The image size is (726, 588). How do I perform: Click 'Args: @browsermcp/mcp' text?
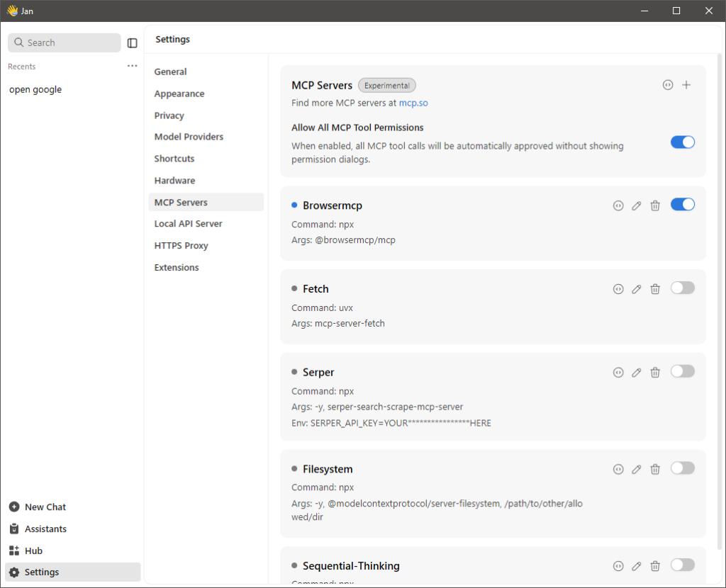pyautogui.click(x=344, y=240)
